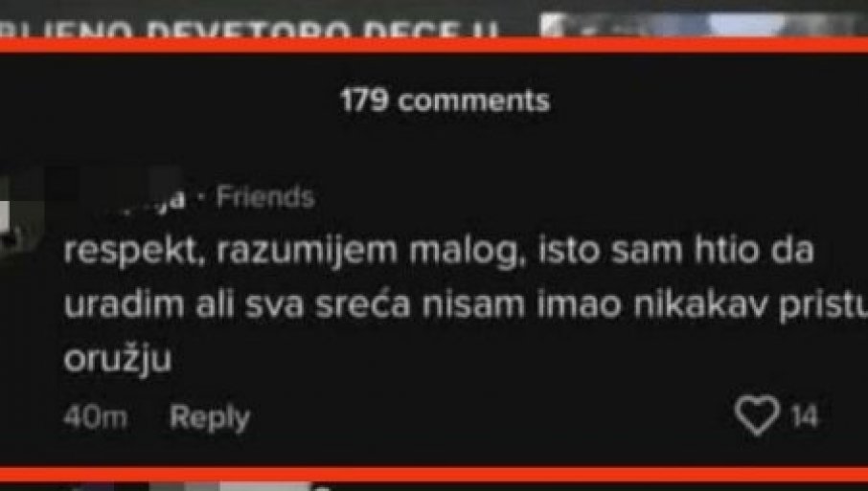Click the word oružju in the comment
Screen dimensions: 868x491
click(117, 361)
